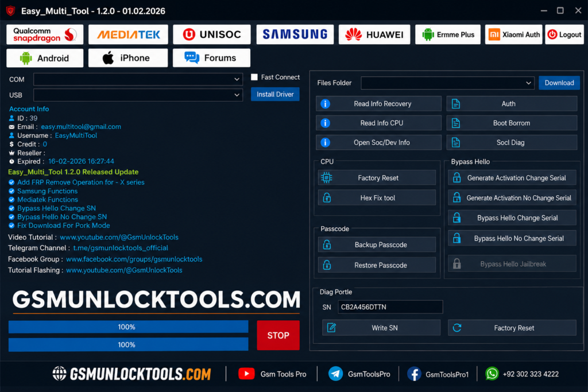588x392 pixels.
Task: Click 'Add FRP Remove Operation for - X series' text
Action: pos(80,182)
